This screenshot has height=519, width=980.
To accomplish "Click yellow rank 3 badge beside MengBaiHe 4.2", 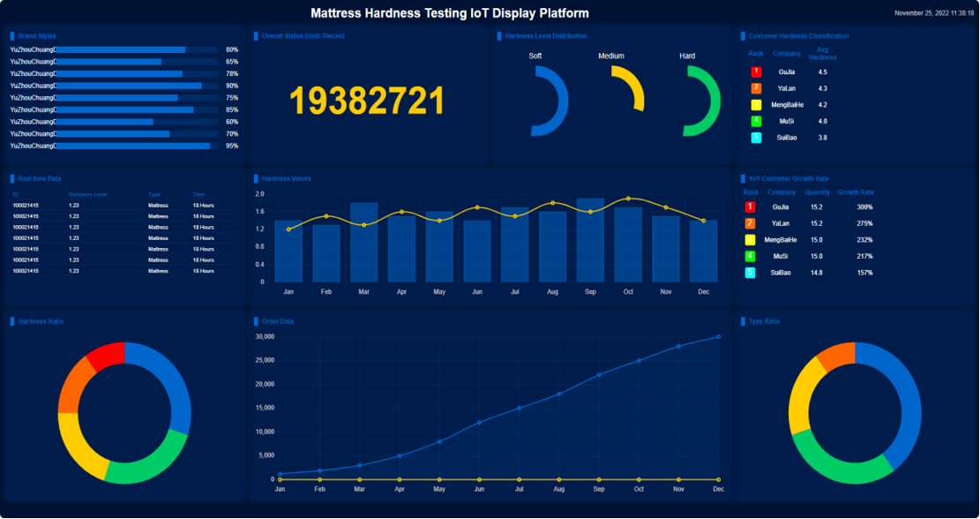I will click(756, 105).
